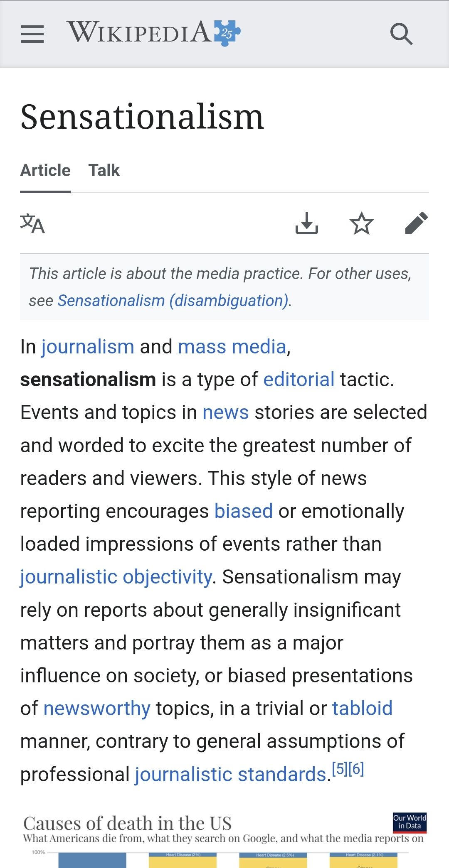Open the hamburger main menu
This screenshot has width=449, height=868.
[x=32, y=34]
